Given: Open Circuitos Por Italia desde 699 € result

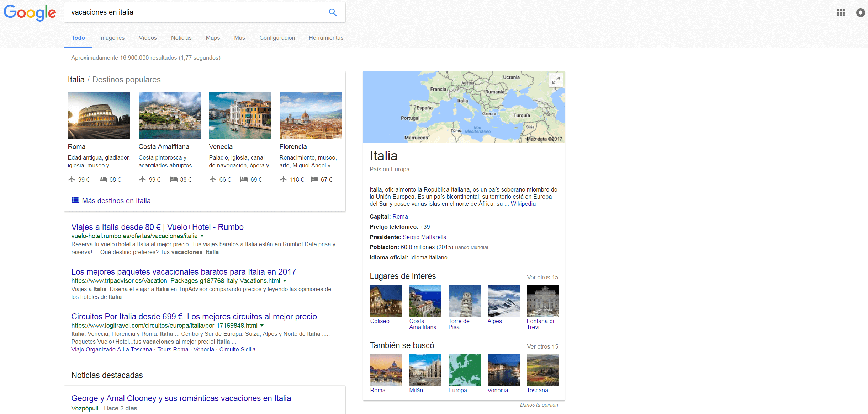Looking at the screenshot, I should click(199, 317).
